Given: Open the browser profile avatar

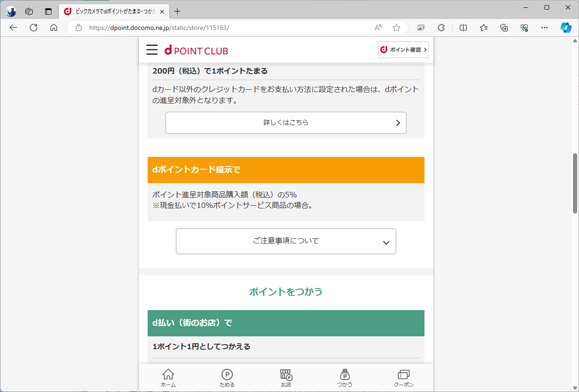Looking at the screenshot, I should pos(11,12).
